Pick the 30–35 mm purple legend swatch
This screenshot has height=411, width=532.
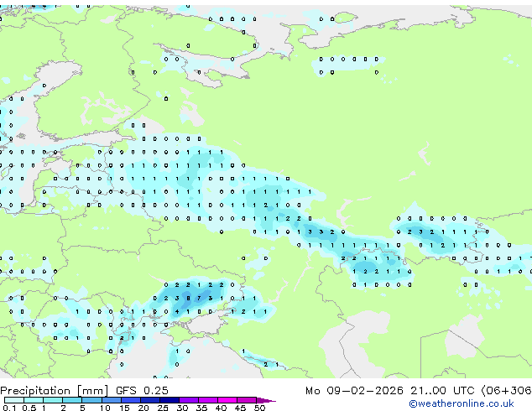189,400
